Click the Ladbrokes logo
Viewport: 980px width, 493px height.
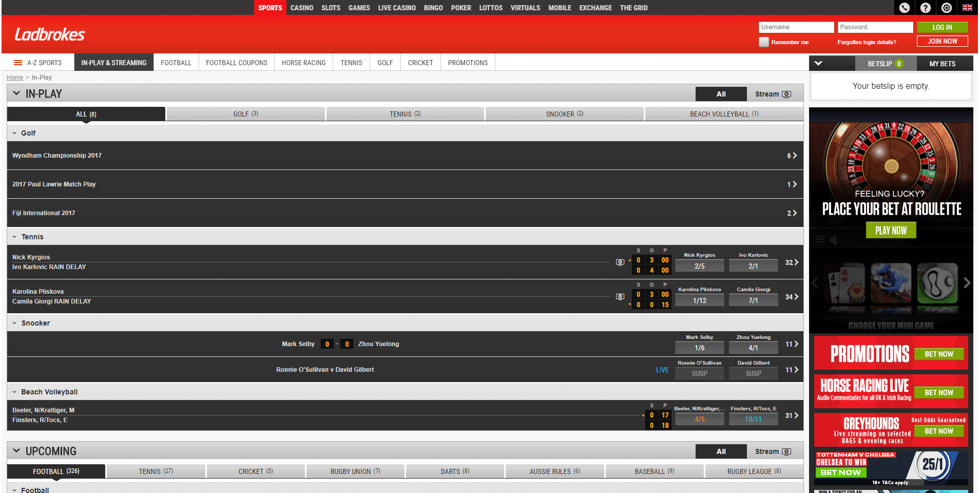49,34
